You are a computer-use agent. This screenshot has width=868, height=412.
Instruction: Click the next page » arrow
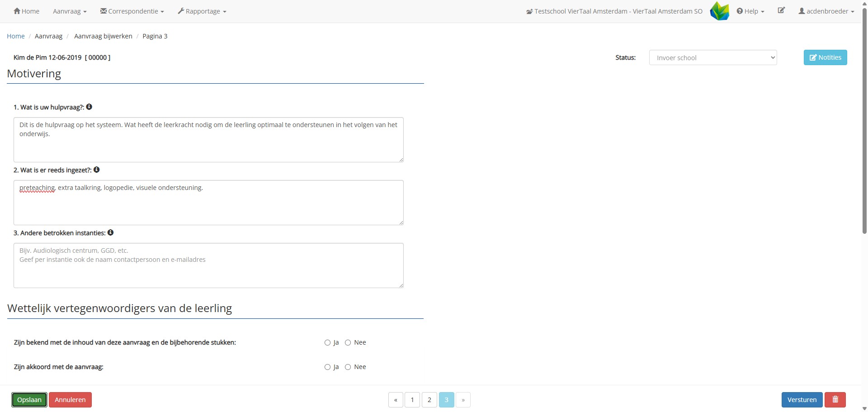click(463, 400)
